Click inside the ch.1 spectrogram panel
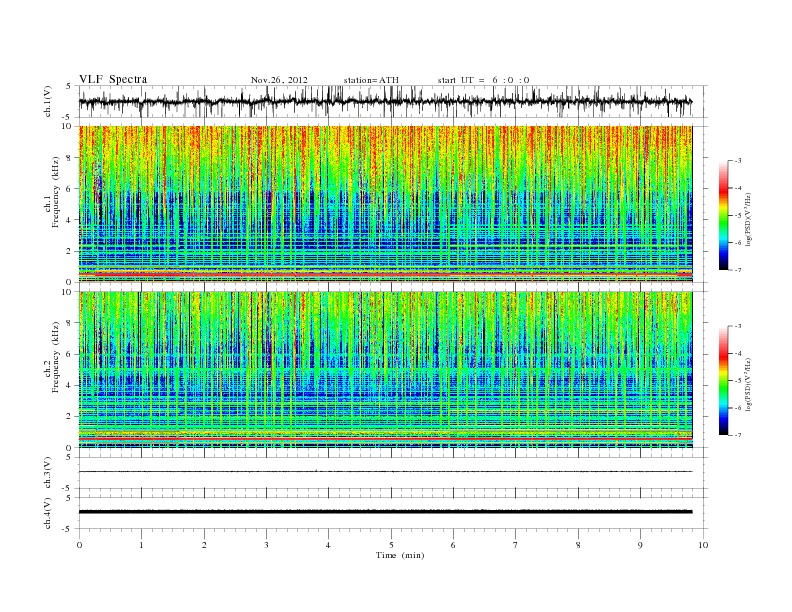 click(x=385, y=204)
